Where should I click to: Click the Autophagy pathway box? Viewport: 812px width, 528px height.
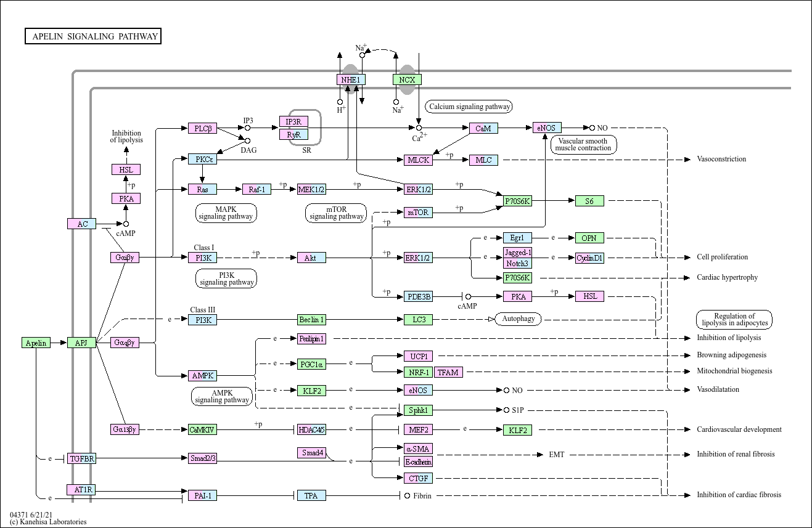coord(517,319)
